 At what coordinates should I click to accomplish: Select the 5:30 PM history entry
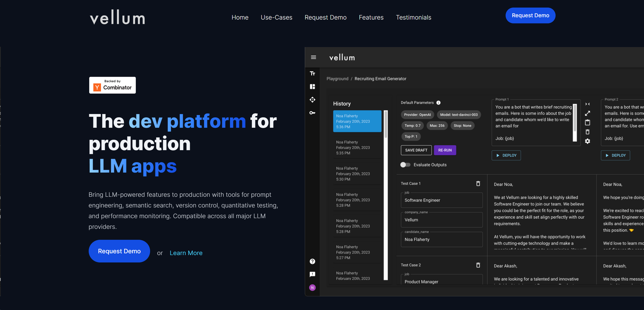[x=357, y=174]
